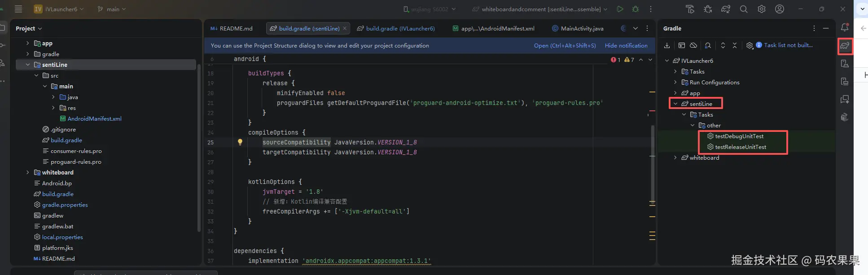The image size is (868, 275).
Task: Sync project with Gradle files icon in top toolbar
Action: pyautogui.click(x=725, y=9)
